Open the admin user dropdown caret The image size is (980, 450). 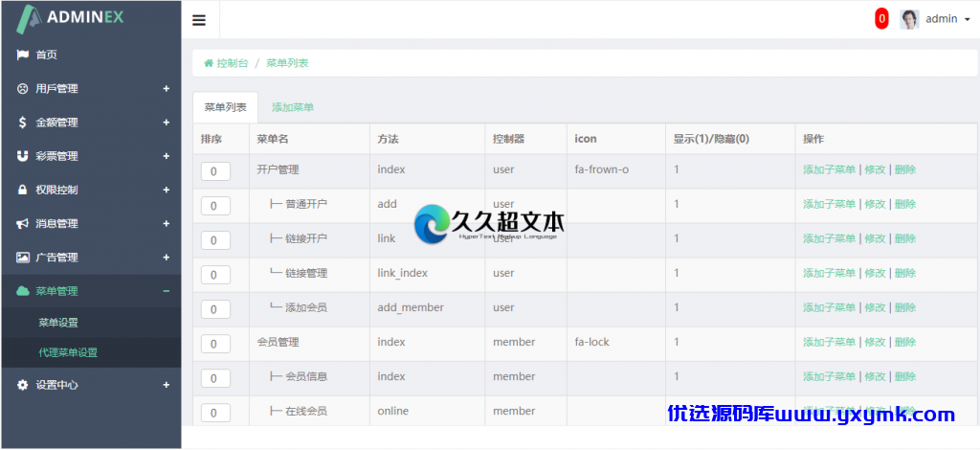pos(968,20)
